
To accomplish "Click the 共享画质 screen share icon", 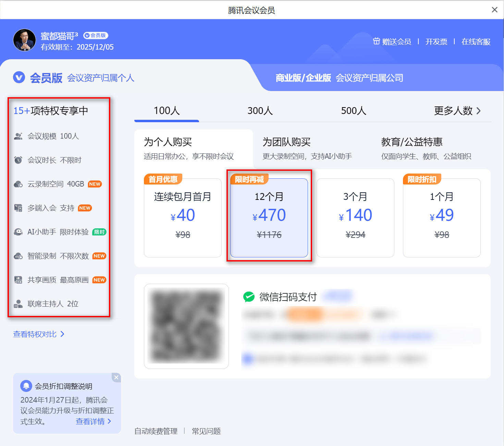I will click(x=18, y=280).
